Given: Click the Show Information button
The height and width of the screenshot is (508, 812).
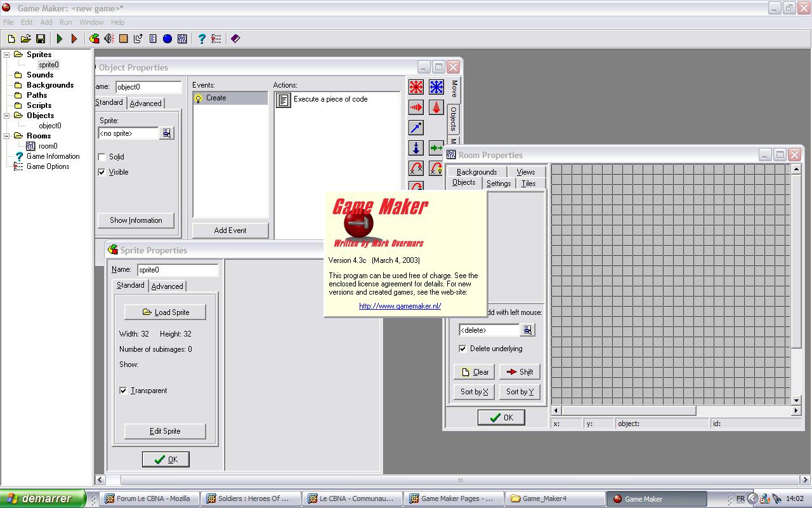Looking at the screenshot, I should (x=136, y=220).
